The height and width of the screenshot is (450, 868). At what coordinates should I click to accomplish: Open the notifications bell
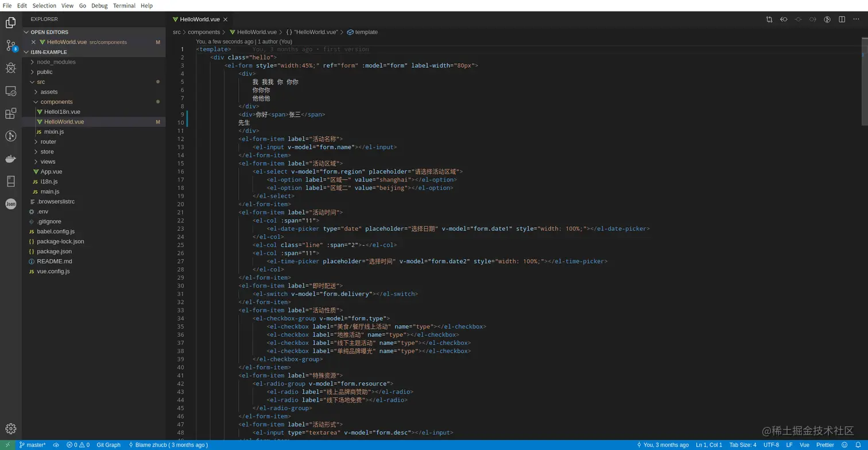[x=858, y=445]
